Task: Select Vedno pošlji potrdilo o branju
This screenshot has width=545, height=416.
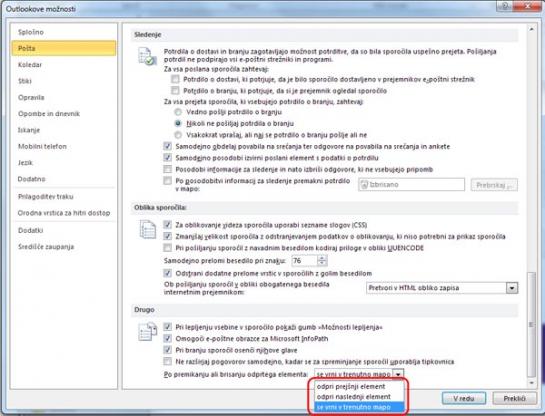Action: point(178,112)
